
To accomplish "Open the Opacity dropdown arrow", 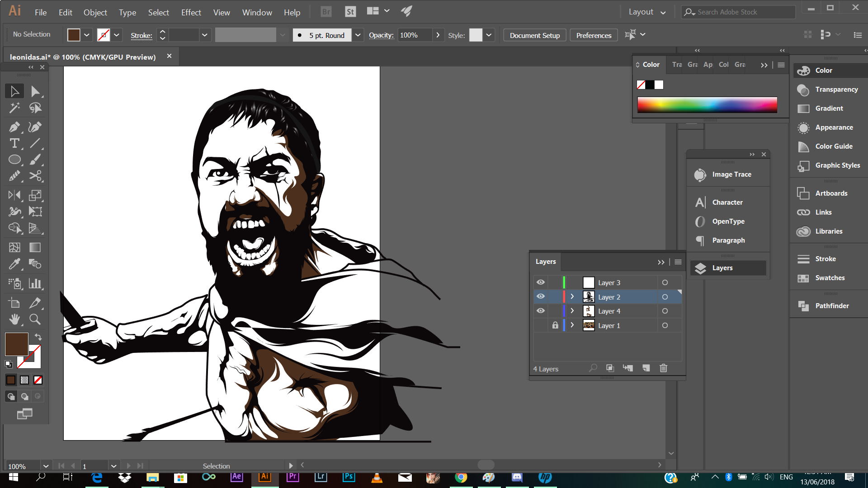I will pos(438,35).
